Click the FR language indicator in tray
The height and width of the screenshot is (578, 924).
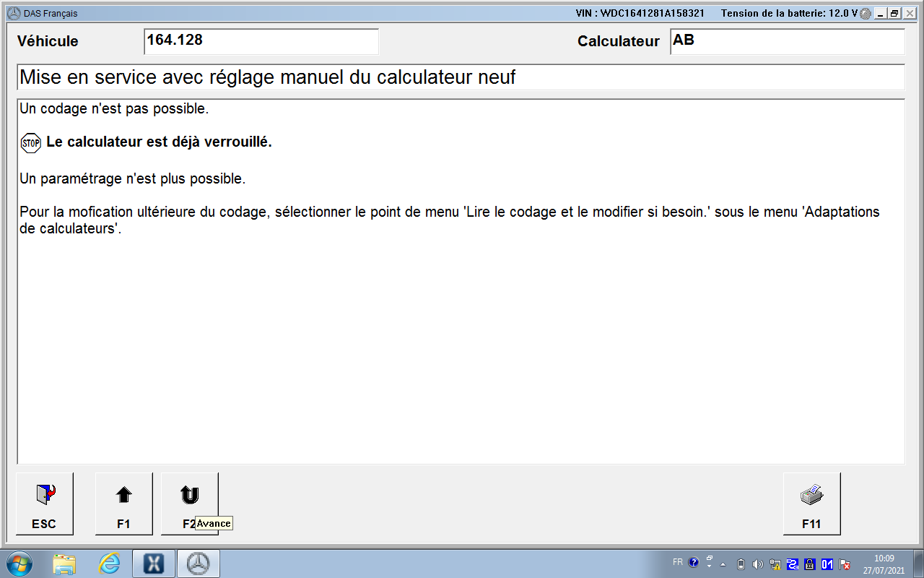677,562
